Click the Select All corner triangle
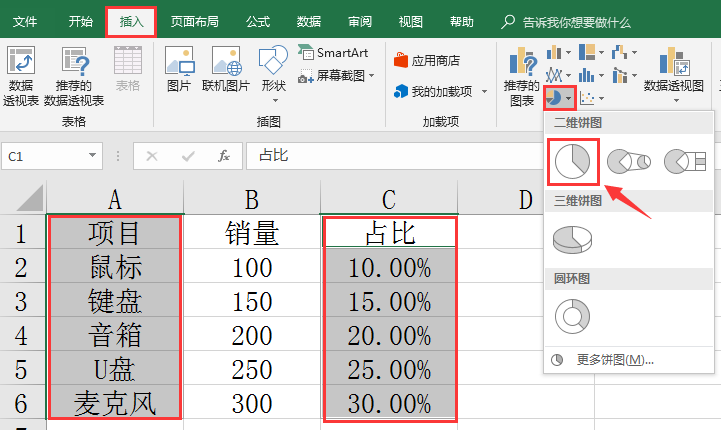Screen dimensions: 721x430 [29, 198]
